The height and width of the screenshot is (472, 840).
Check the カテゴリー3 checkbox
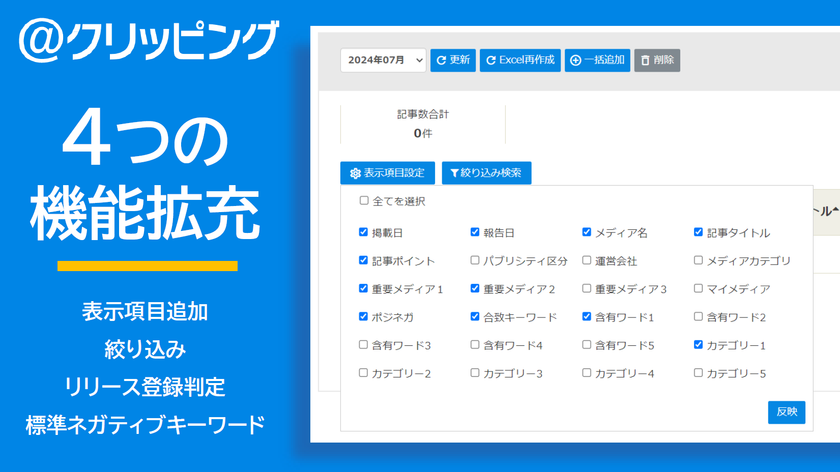(x=475, y=372)
